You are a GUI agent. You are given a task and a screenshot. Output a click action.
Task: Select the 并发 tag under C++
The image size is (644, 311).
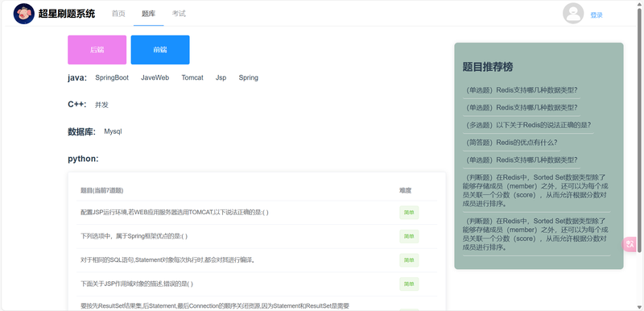102,105
